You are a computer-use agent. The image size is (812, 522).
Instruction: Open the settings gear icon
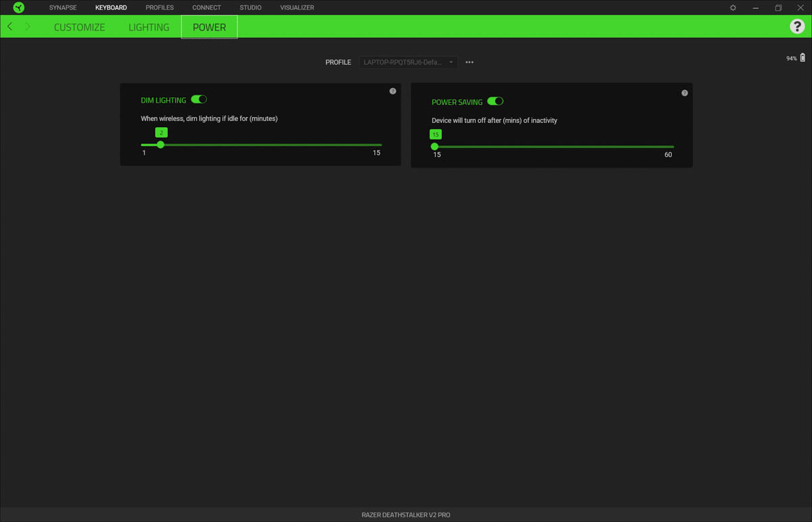tap(733, 7)
